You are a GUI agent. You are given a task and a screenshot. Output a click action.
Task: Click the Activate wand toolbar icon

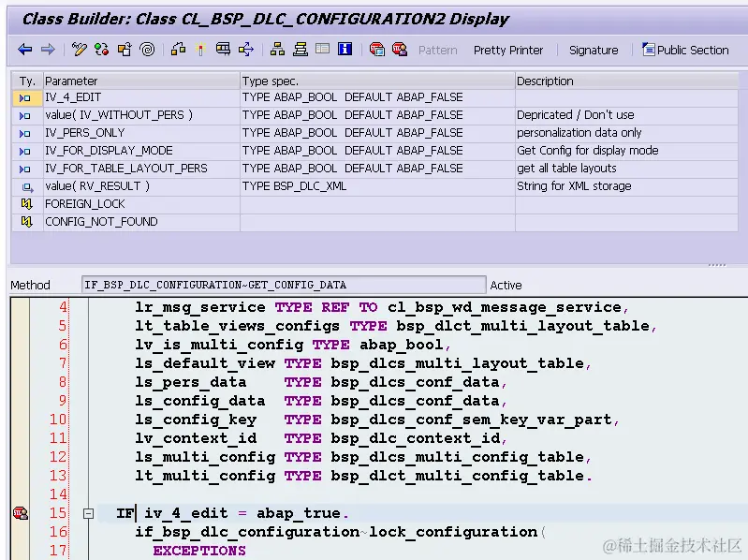(200, 49)
